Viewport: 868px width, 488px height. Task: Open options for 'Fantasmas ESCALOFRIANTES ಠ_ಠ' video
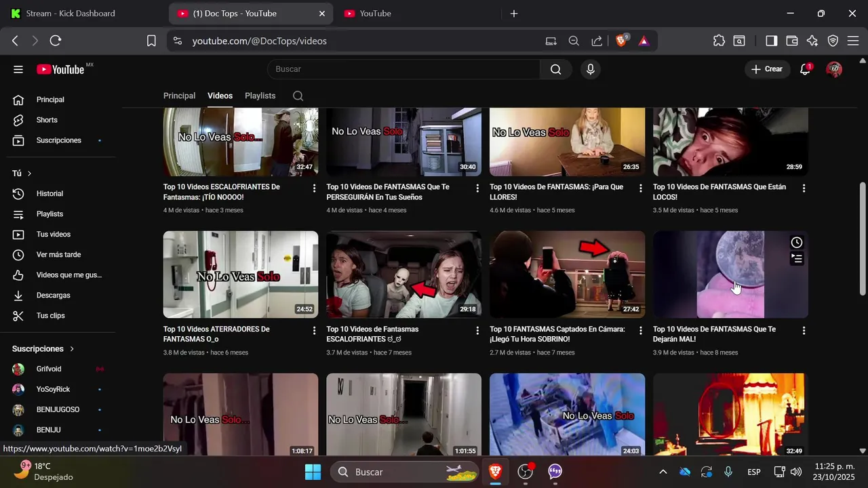coord(477,331)
